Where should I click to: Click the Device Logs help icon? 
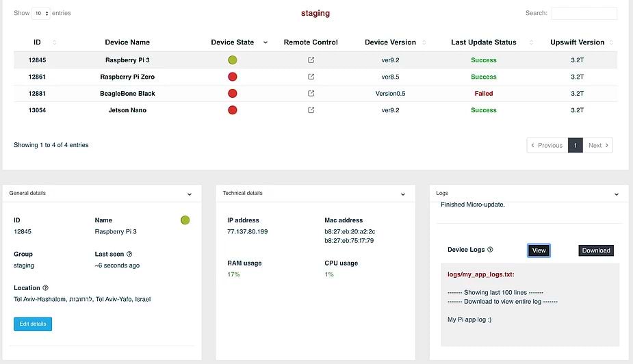[x=490, y=250]
